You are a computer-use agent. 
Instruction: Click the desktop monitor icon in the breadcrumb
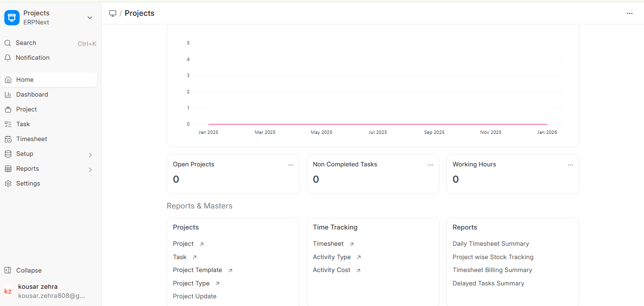pos(113,13)
